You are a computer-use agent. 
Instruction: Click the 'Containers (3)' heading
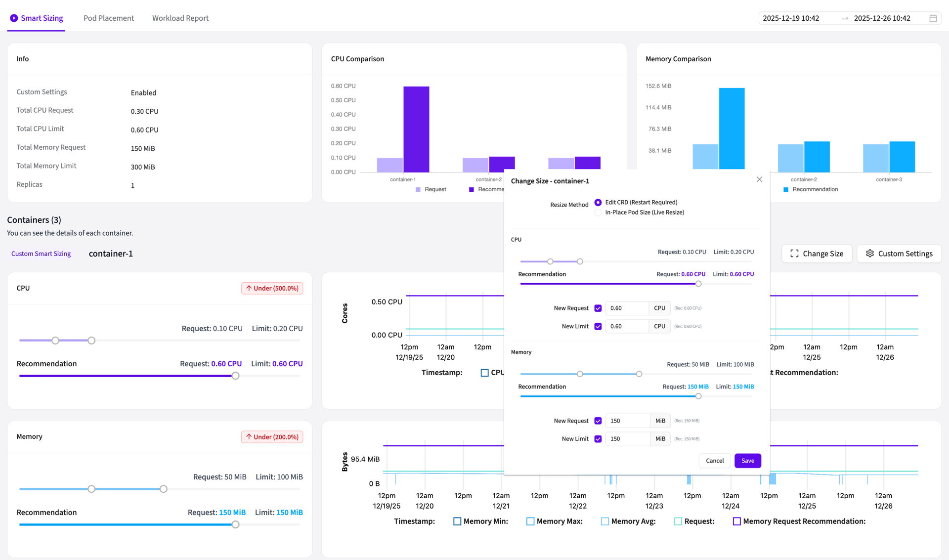[x=34, y=220]
